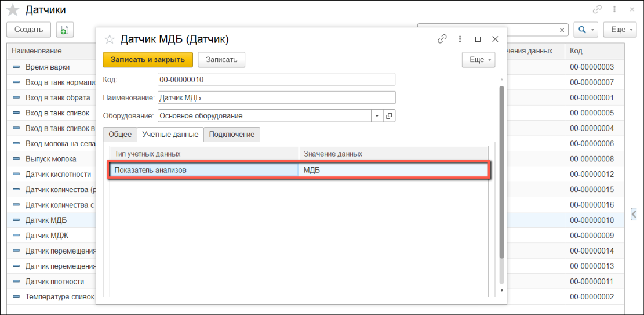This screenshot has width=644, height=315.
Task: Click the open icon beside Оборудование field
Action: 390,116
